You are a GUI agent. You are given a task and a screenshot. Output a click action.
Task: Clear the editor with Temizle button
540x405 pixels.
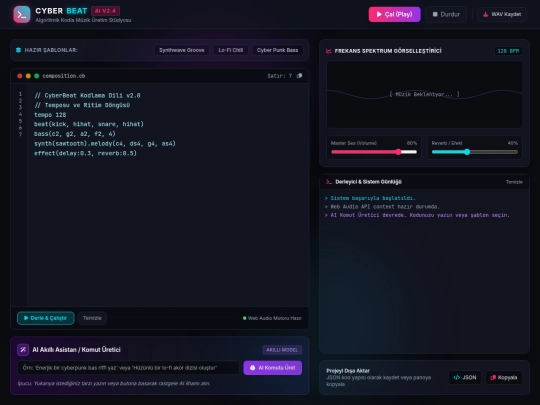[92, 318]
